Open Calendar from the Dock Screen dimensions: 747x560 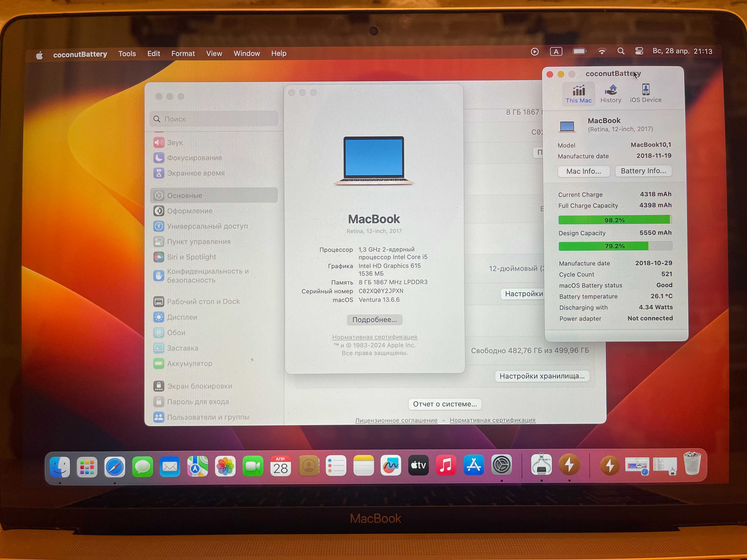tap(281, 466)
